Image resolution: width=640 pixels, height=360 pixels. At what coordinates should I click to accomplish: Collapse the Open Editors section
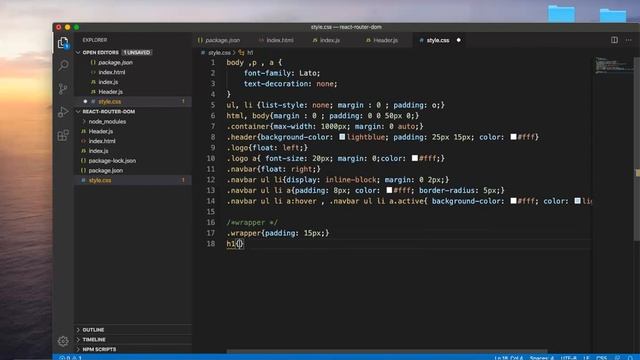[78, 52]
